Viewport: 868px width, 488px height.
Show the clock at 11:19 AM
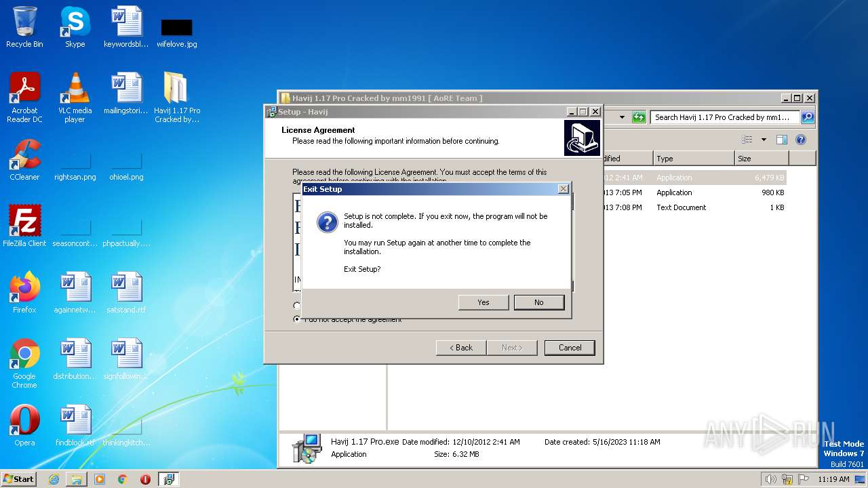[x=833, y=479]
